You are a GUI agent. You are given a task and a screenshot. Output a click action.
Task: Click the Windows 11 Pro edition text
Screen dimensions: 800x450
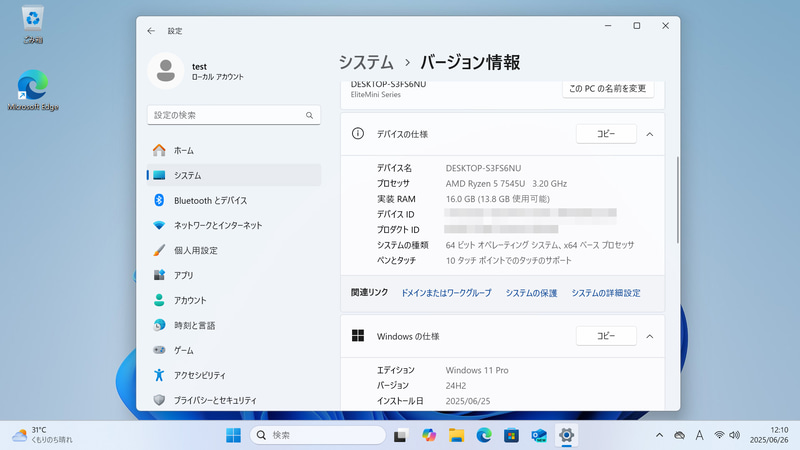[477, 370]
